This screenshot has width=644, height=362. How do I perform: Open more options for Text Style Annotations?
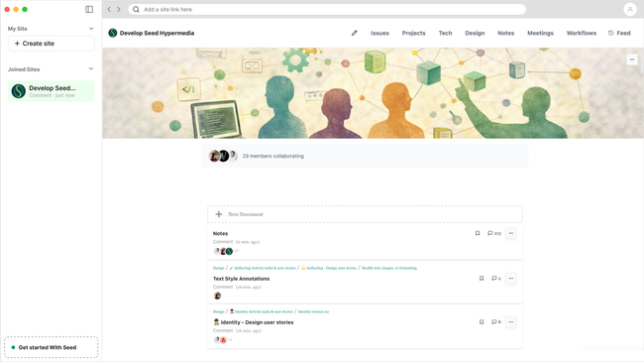(511, 279)
